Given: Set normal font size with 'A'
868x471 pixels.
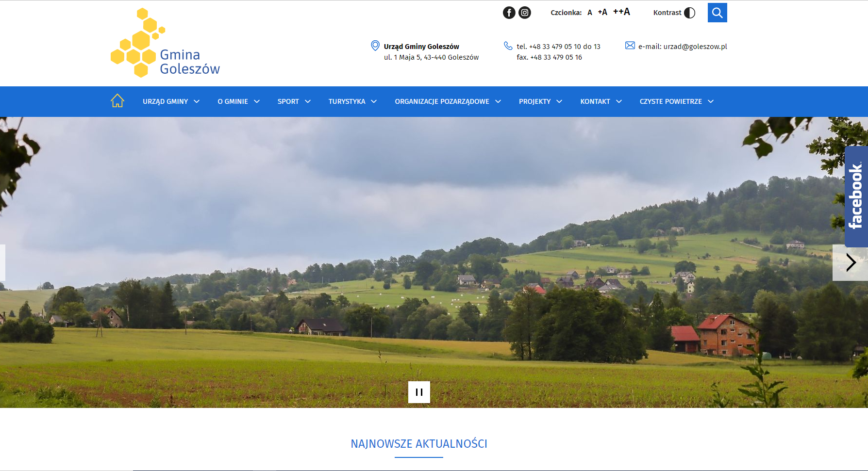Looking at the screenshot, I should click(x=590, y=13).
